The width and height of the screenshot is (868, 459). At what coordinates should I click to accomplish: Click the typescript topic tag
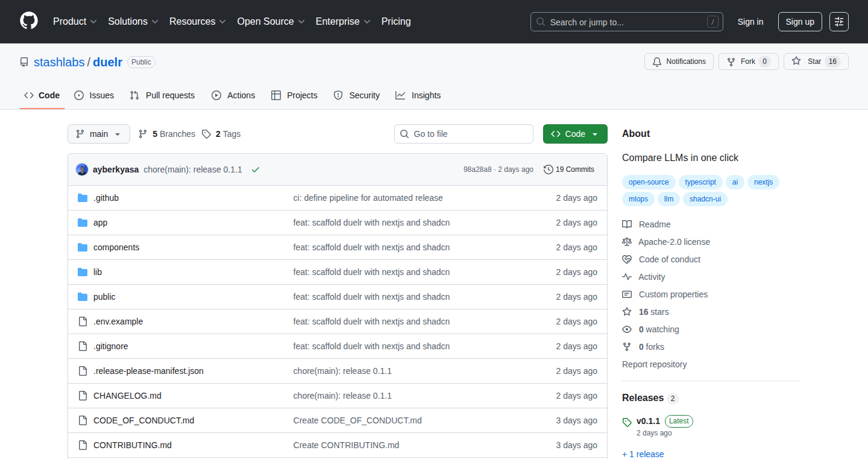700,182
